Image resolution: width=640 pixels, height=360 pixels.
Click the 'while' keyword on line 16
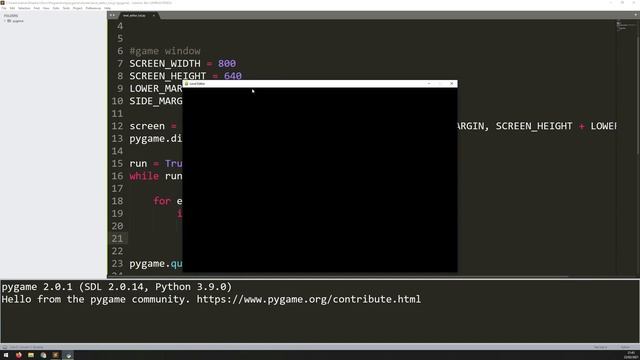click(144, 176)
